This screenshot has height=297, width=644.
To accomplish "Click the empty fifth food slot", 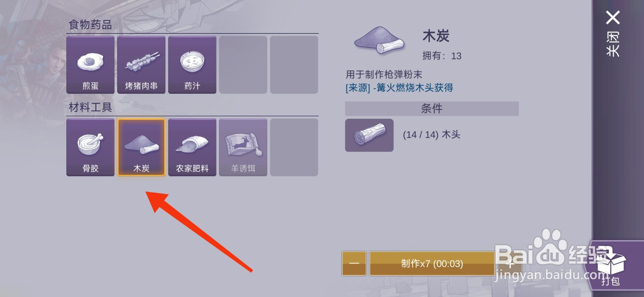I will [294, 65].
